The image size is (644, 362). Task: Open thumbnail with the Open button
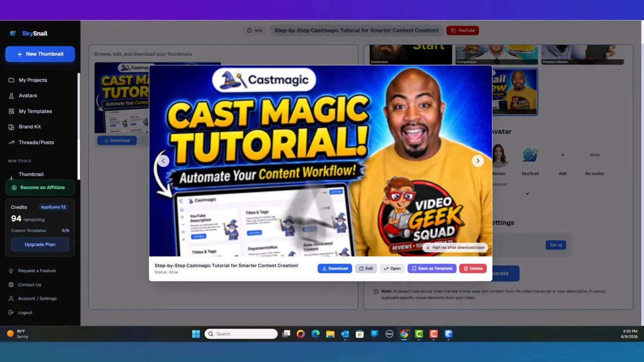click(392, 268)
